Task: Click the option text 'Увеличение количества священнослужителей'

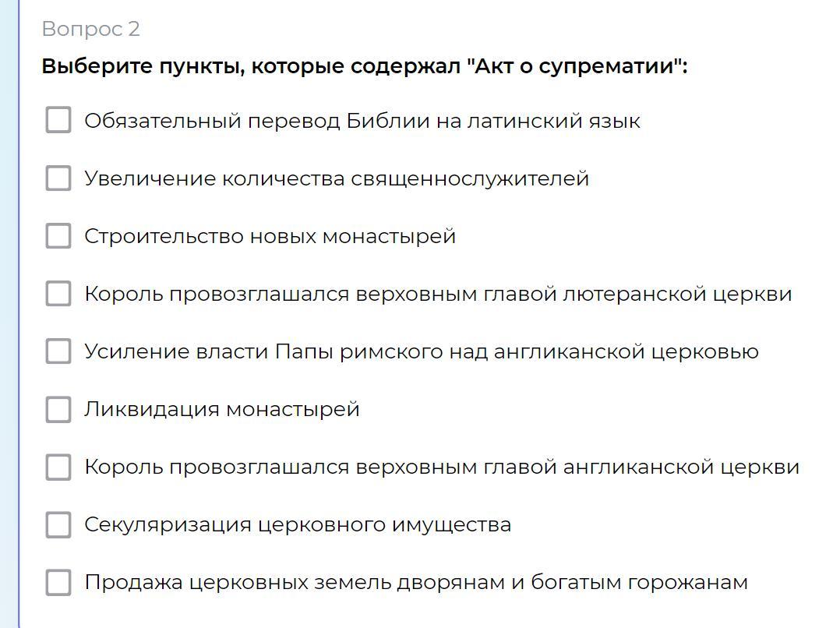Action: pos(337,178)
